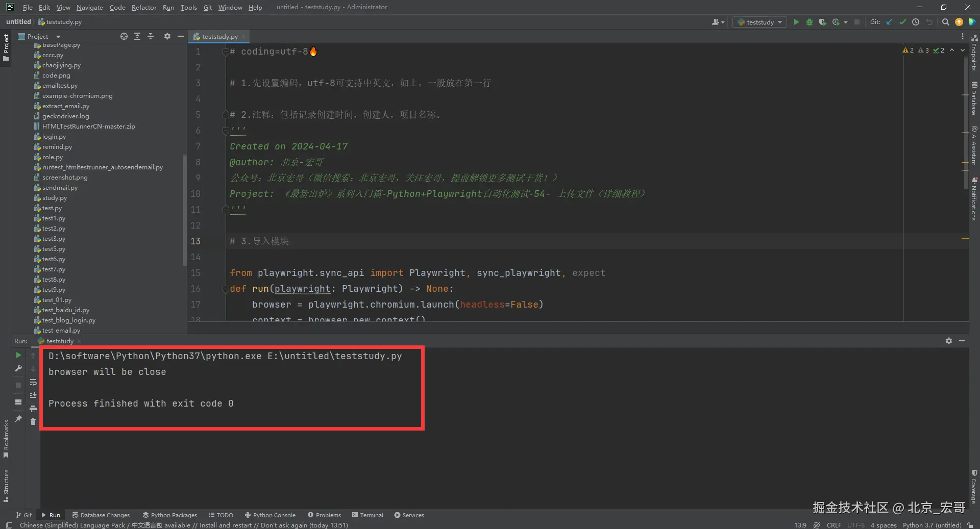Locate the opened file in the Project tree
The width and height of the screenshot is (980, 529).
124,36
